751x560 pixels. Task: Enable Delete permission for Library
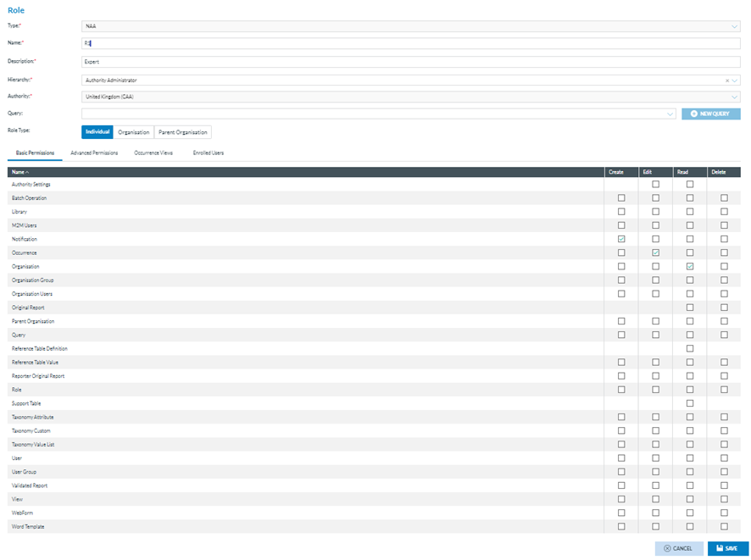point(724,212)
